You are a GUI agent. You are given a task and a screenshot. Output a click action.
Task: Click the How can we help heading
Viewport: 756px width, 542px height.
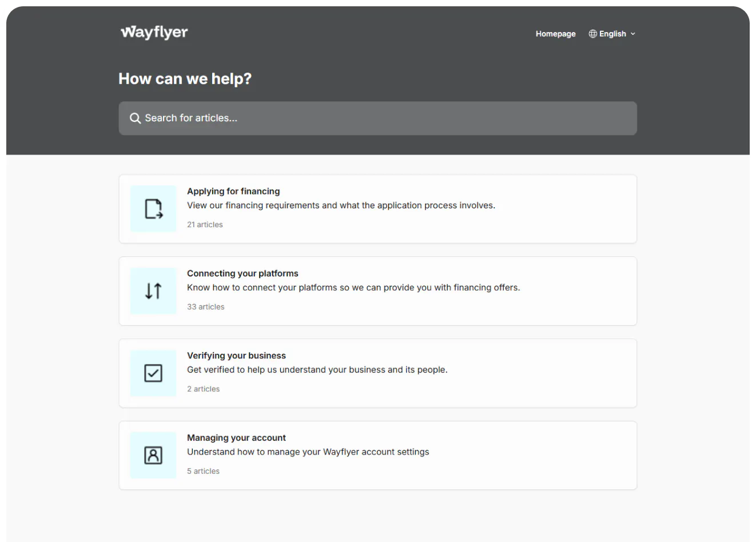coord(185,78)
